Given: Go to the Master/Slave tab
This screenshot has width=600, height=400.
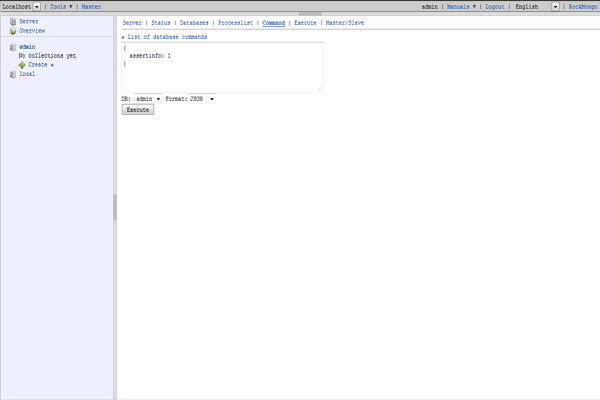Looking at the screenshot, I should click(x=343, y=21).
